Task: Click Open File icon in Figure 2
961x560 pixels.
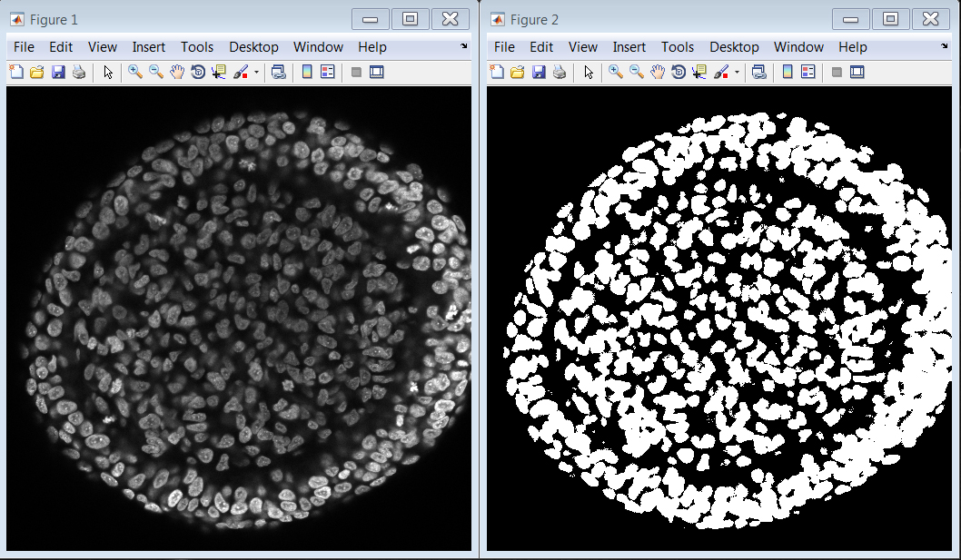Action: click(x=517, y=73)
